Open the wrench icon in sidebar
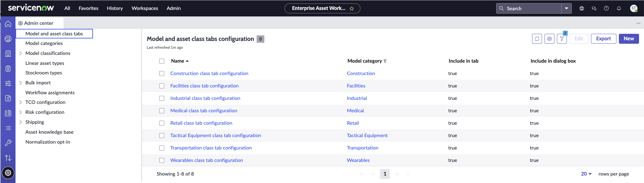The height and width of the screenshot is (183, 644). tap(8, 143)
